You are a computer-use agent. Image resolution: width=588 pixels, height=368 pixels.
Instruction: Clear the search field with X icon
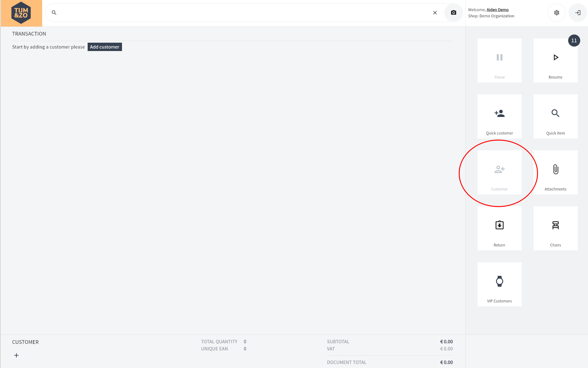click(435, 13)
